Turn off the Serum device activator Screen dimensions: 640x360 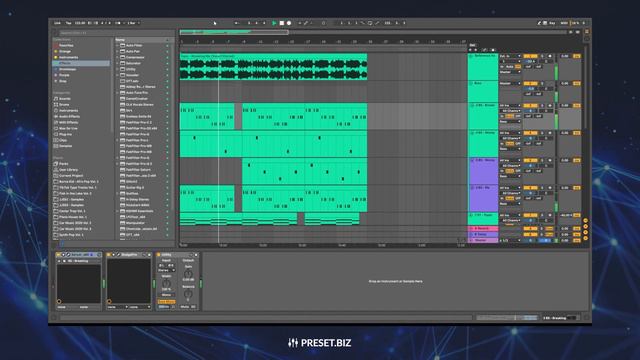(58, 255)
